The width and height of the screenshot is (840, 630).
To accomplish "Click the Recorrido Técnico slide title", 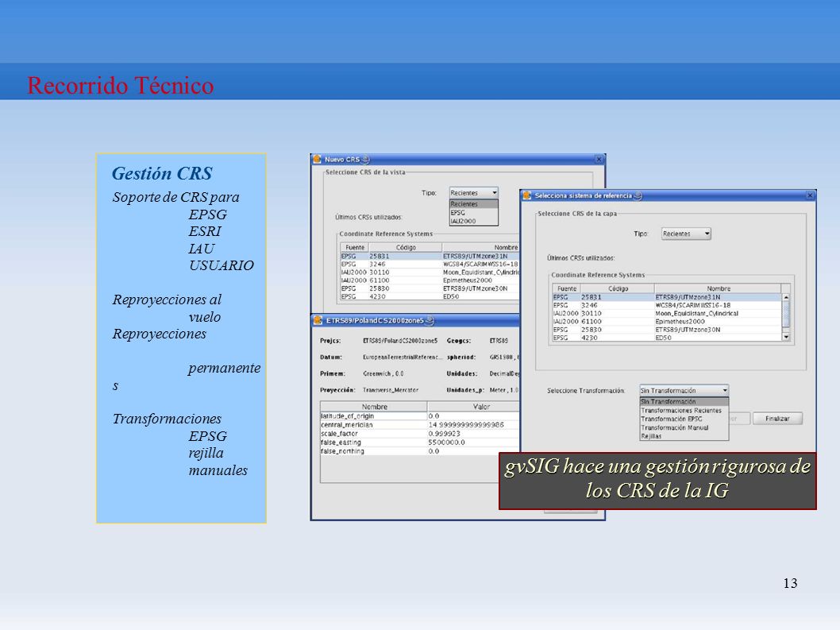I will (121, 85).
